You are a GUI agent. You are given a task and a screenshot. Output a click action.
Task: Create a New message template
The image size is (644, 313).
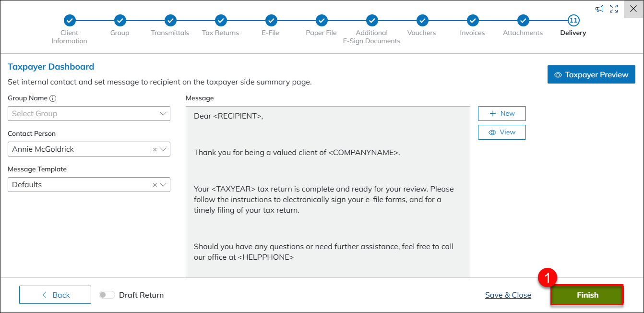501,114
